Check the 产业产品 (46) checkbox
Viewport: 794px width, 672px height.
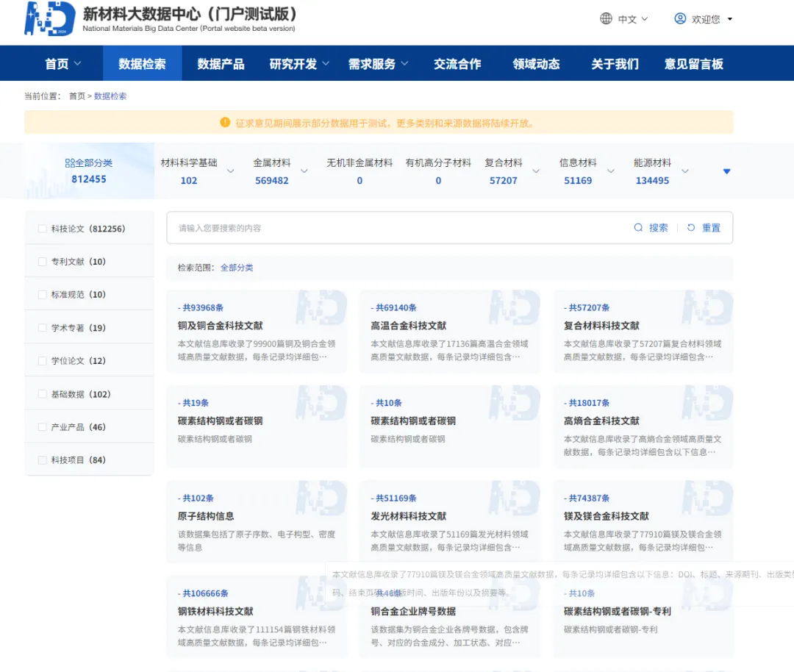tap(43, 427)
